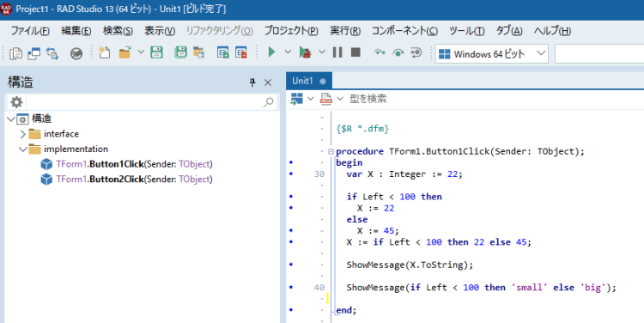
Task: Click the Run Until Return debug icon
Action: [x=416, y=52]
